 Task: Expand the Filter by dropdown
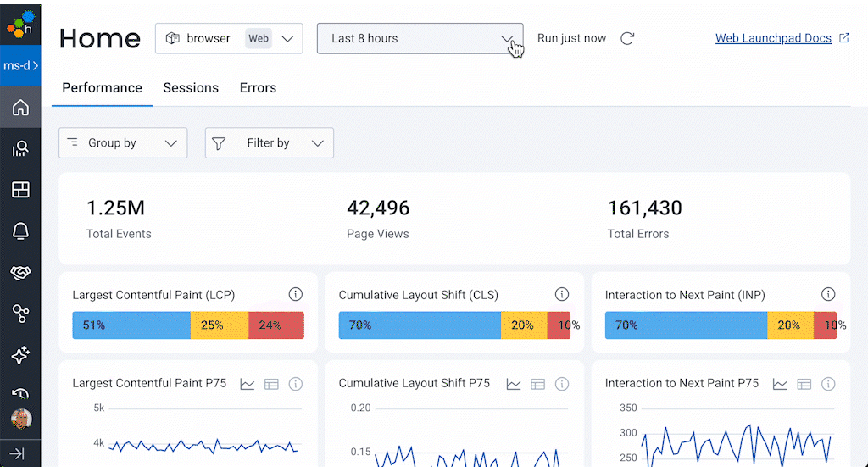[x=270, y=143]
